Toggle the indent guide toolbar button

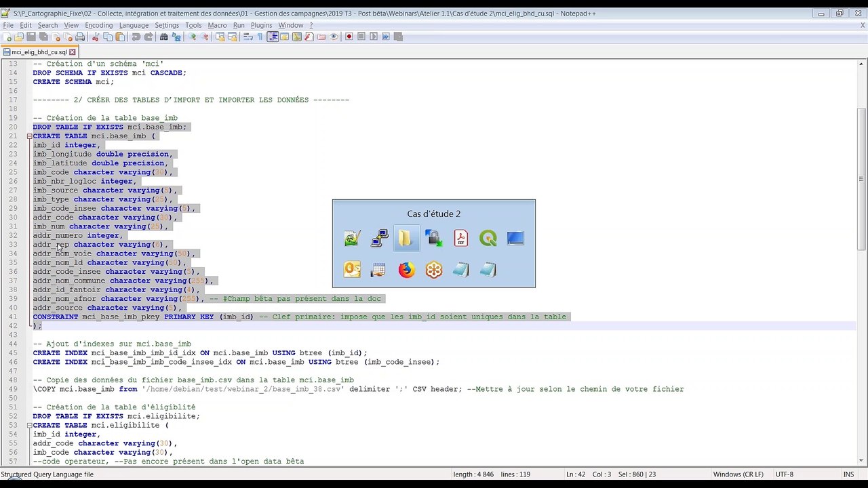click(x=273, y=37)
